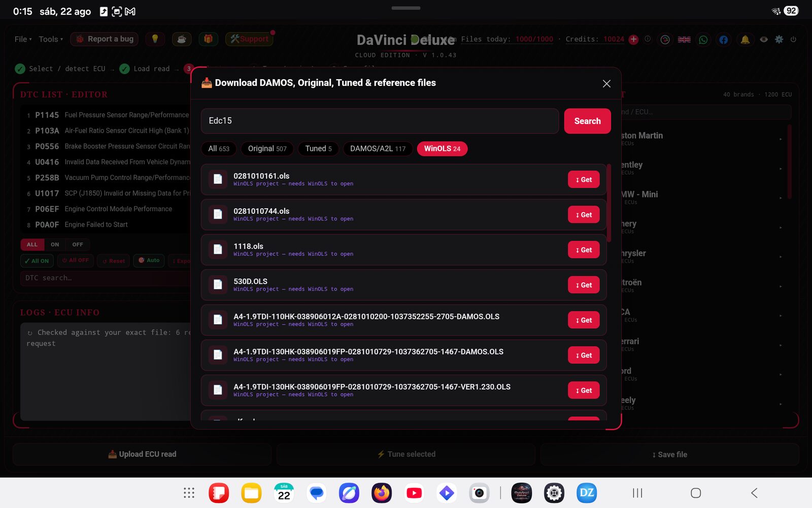Viewport: 812px width, 508px height.
Task: Open the WhatsApp contact icon
Action: click(703, 39)
